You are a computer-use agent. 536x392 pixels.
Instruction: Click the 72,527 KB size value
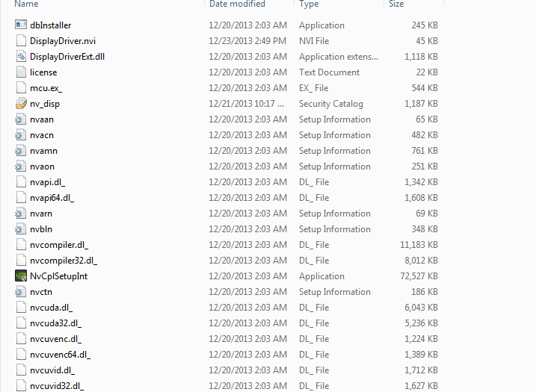(419, 276)
